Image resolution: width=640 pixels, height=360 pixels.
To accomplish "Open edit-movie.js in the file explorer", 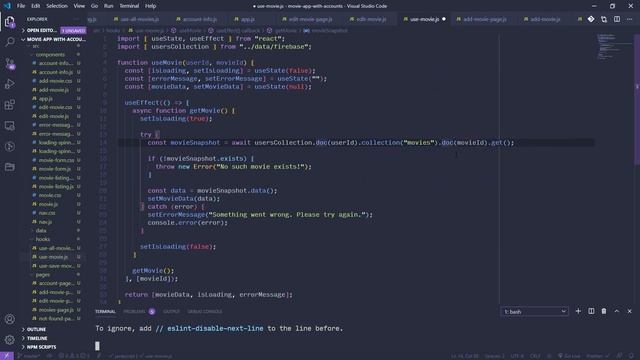I will pos(53,116).
